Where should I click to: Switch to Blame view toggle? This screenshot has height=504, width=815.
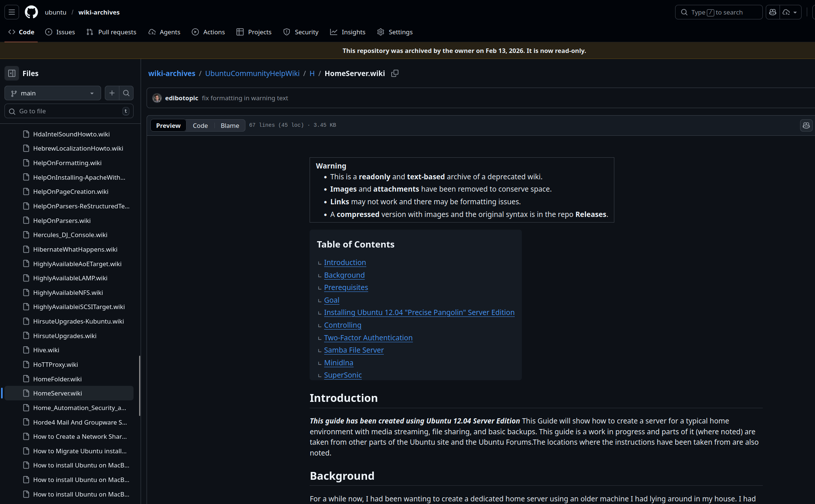[230, 126]
